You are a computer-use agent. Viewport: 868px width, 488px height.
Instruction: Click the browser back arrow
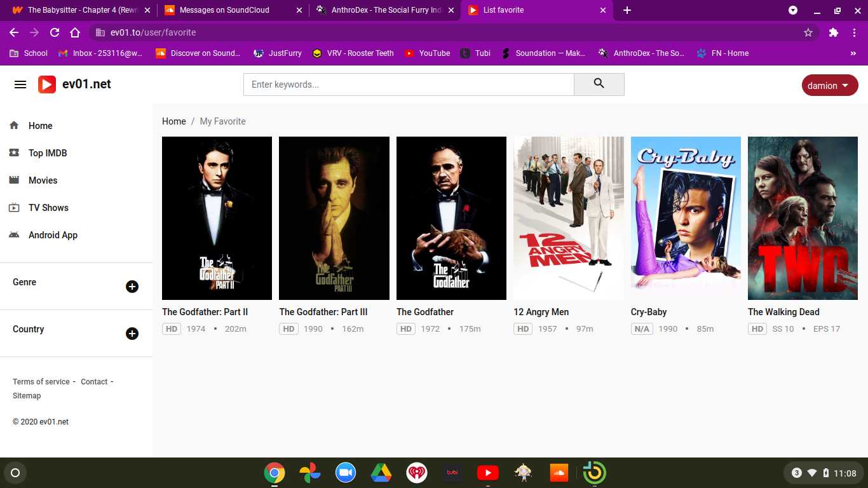pyautogui.click(x=14, y=32)
